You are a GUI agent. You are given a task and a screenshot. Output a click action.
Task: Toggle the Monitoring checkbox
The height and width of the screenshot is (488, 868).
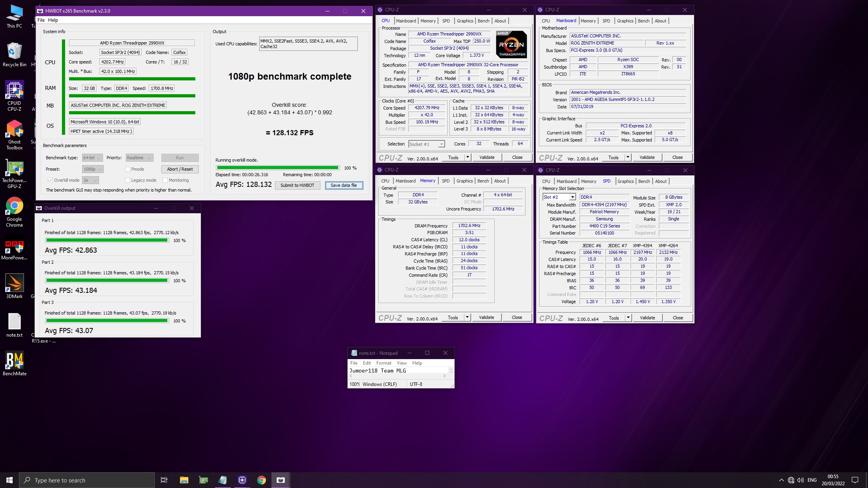pyautogui.click(x=165, y=180)
